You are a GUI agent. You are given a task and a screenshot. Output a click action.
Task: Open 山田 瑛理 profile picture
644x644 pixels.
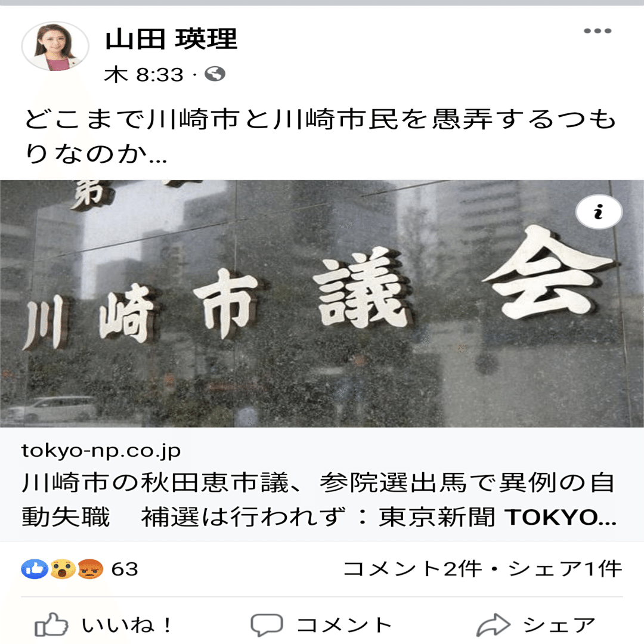55,47
